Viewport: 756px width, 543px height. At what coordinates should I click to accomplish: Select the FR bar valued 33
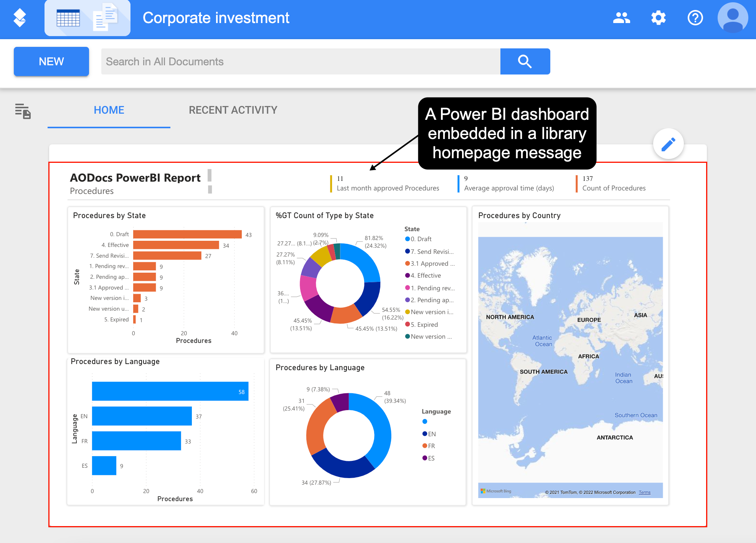(x=136, y=441)
